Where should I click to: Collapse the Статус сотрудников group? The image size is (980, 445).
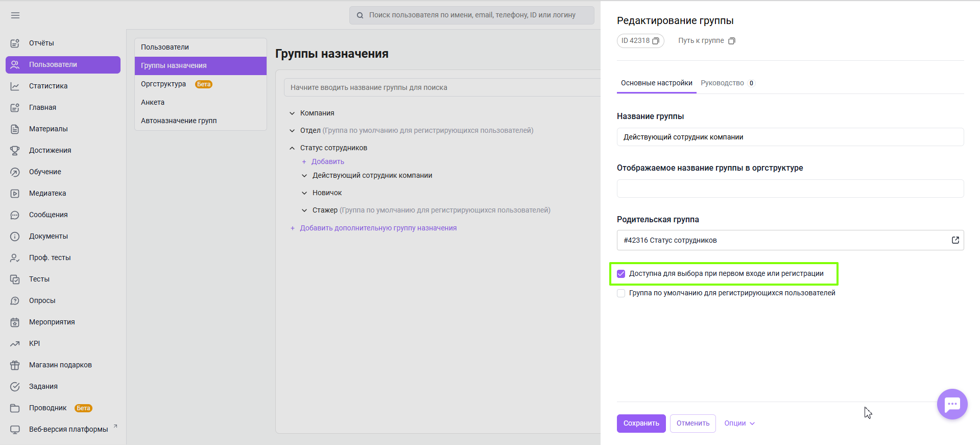tap(292, 148)
